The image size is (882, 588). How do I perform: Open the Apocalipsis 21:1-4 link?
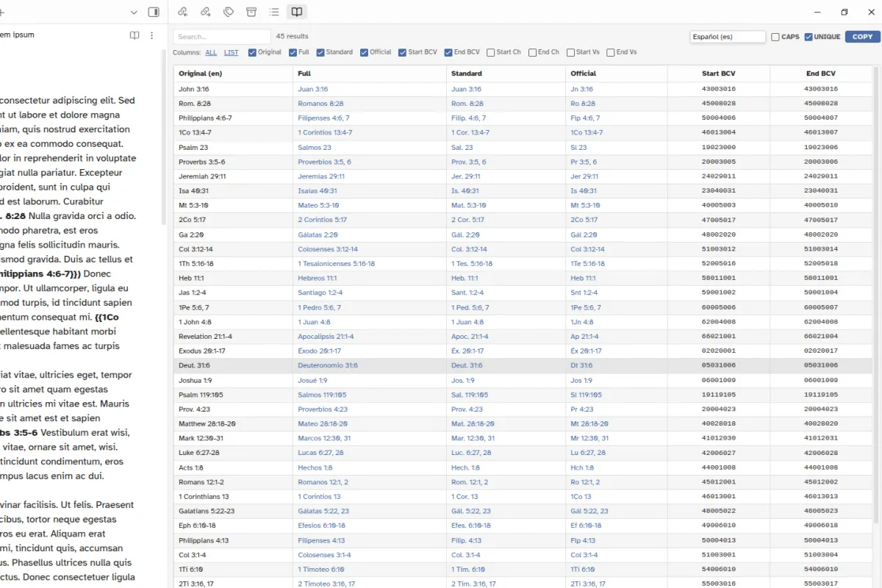click(326, 337)
